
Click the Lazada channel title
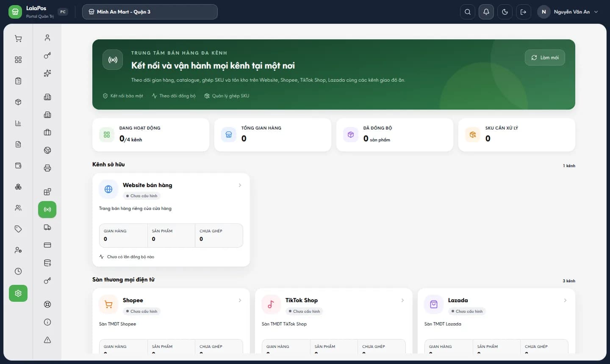458,301
